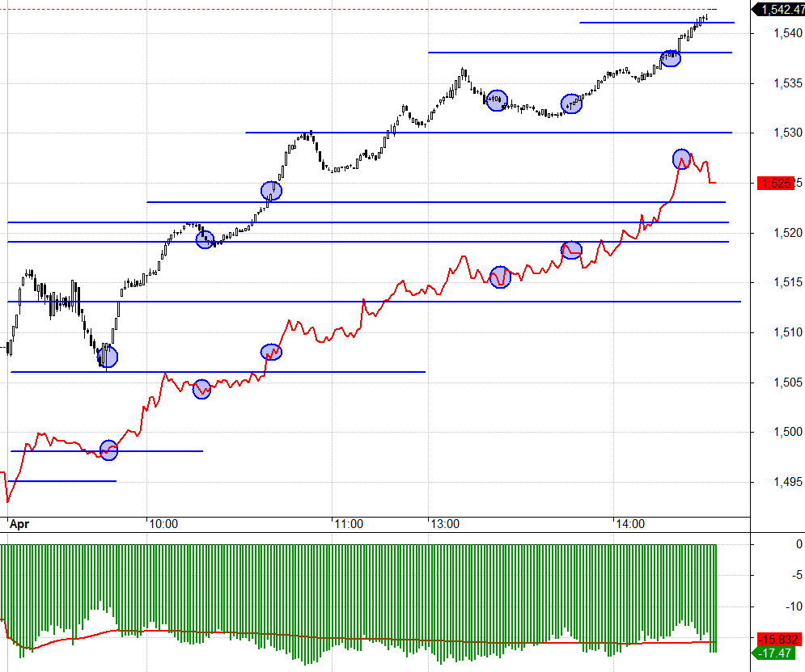Click the circle marker on candles just below 1,538 line
This screenshot has width=805, height=672.
671,58
